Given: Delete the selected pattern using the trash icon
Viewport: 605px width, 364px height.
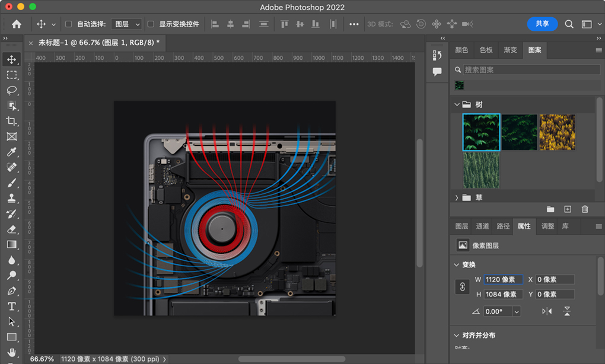Looking at the screenshot, I should 584,209.
